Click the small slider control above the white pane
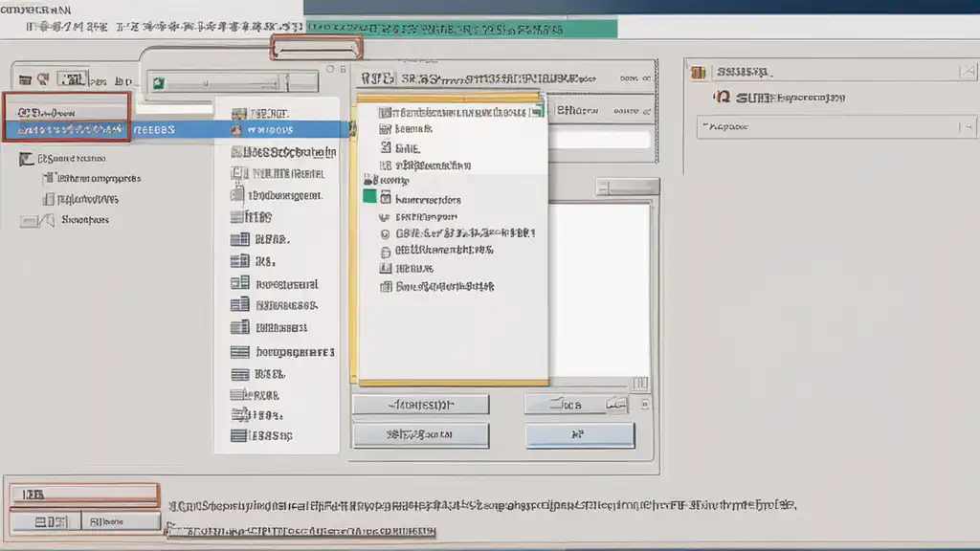Viewport: 980px width, 551px height. click(x=626, y=187)
